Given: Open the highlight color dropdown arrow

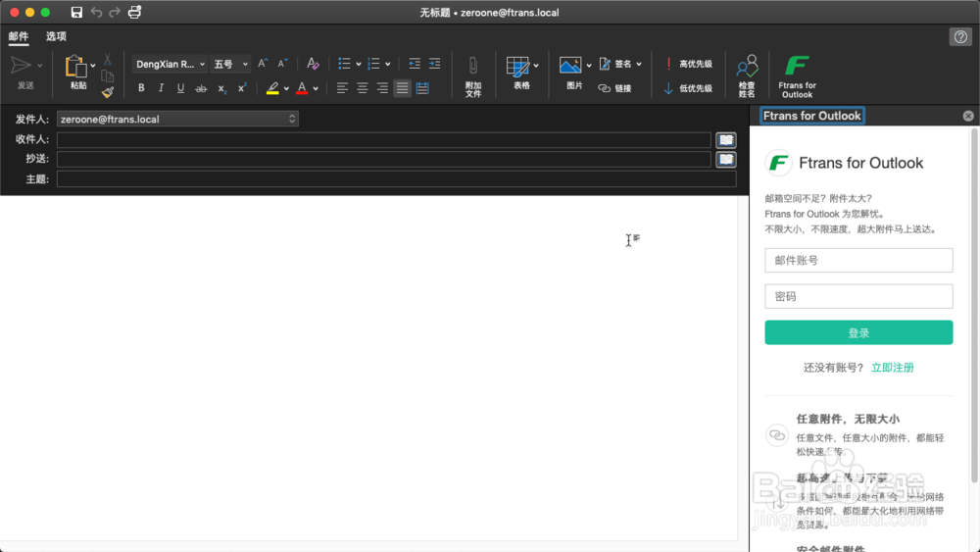Looking at the screenshot, I should pos(286,89).
